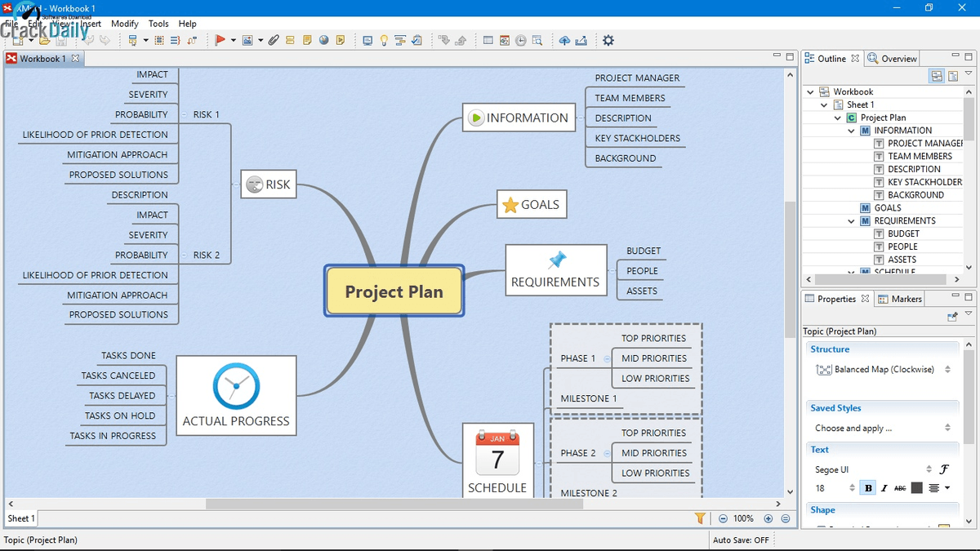Select the GOALS topic on map

[x=532, y=205]
